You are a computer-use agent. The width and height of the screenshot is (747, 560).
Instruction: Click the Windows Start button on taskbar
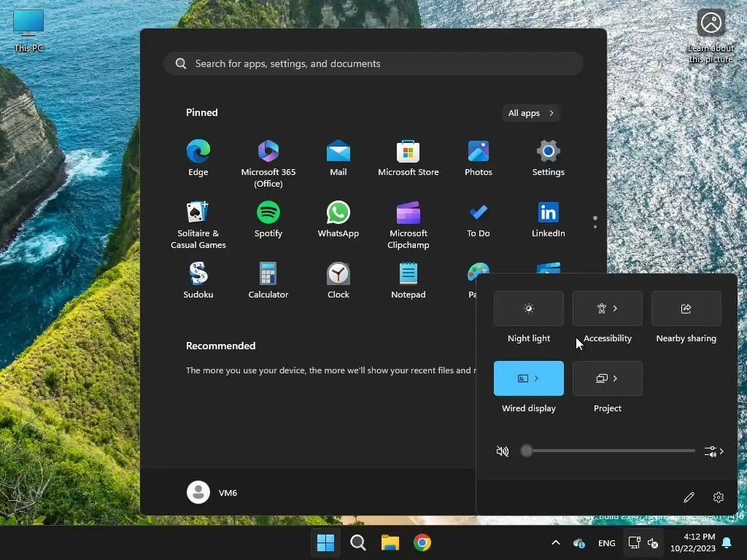(x=326, y=542)
